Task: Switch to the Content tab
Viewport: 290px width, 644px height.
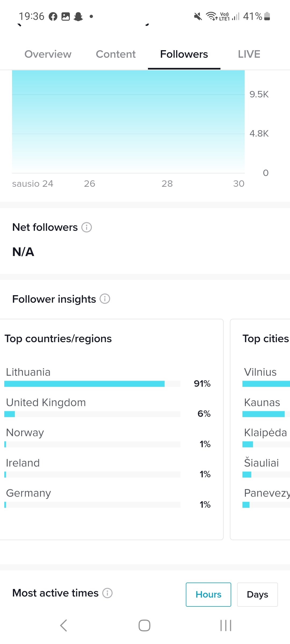Action: point(116,54)
